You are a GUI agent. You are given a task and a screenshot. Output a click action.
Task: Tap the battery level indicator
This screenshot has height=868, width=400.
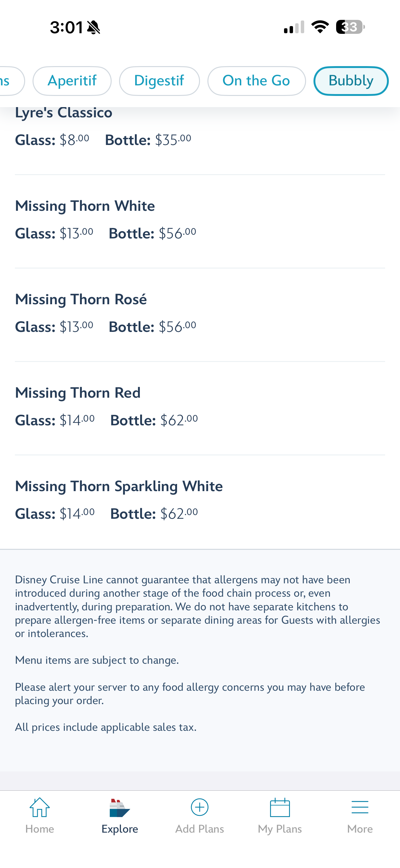click(350, 27)
